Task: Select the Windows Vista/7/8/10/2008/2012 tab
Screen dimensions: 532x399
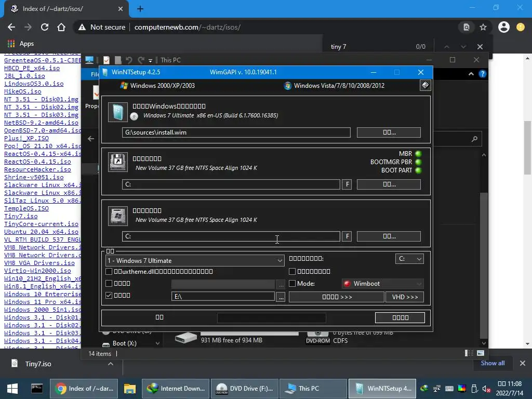Action: click(334, 86)
